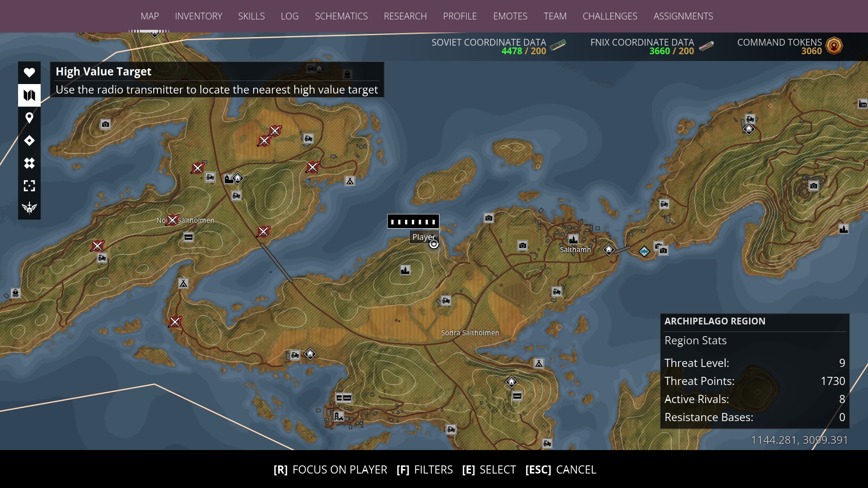
Task: Click the settlement icon at far east edge
Action: click(844, 229)
